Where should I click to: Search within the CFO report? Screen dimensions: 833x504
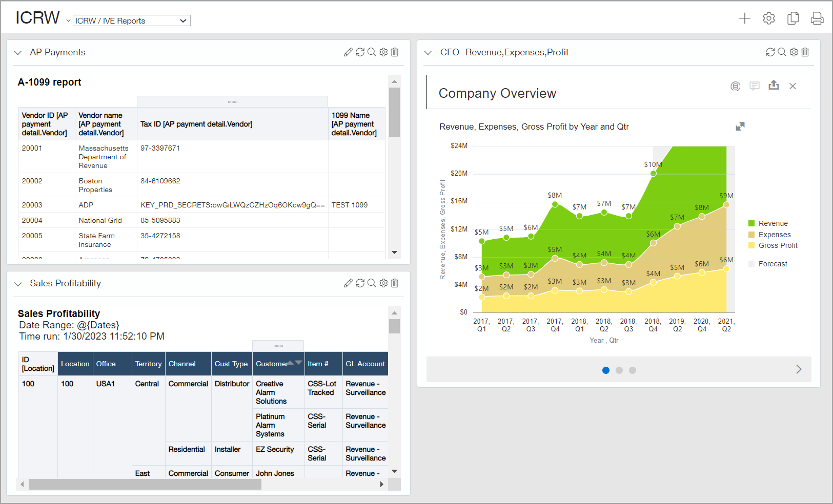781,52
